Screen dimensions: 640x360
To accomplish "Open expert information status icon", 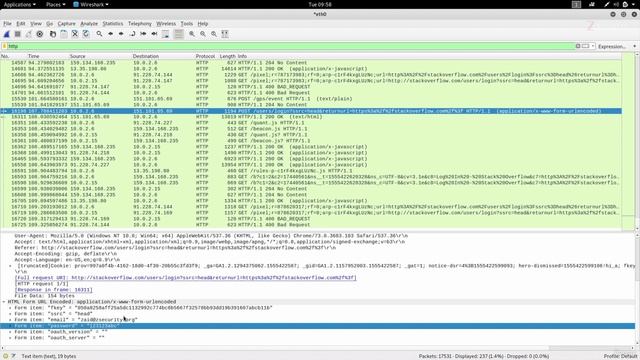I will pos(5,356).
